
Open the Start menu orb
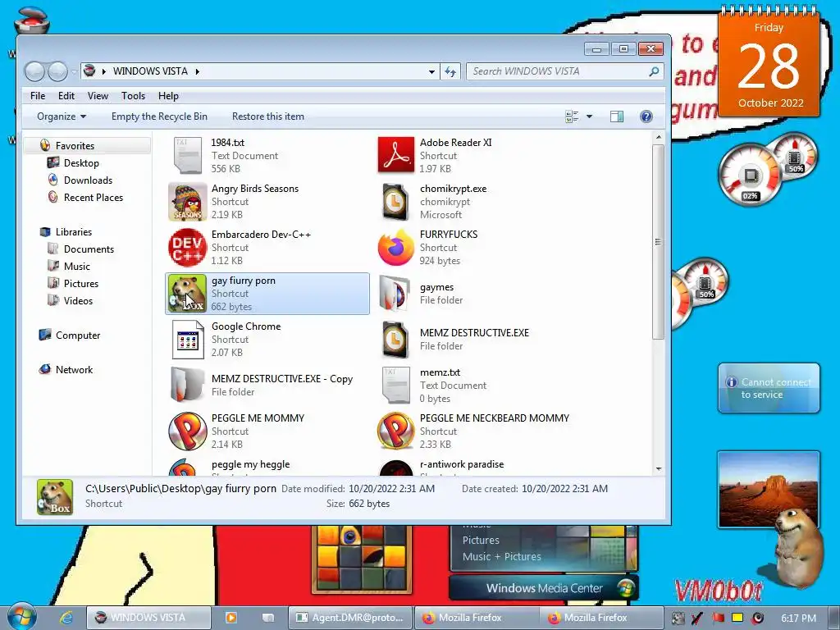point(21,617)
